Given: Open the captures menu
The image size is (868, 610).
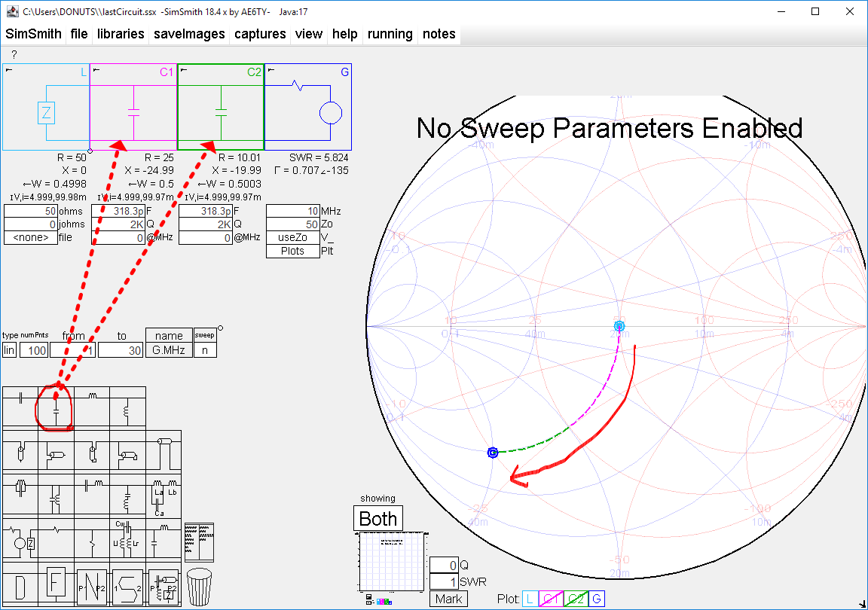Looking at the screenshot, I should click(260, 34).
